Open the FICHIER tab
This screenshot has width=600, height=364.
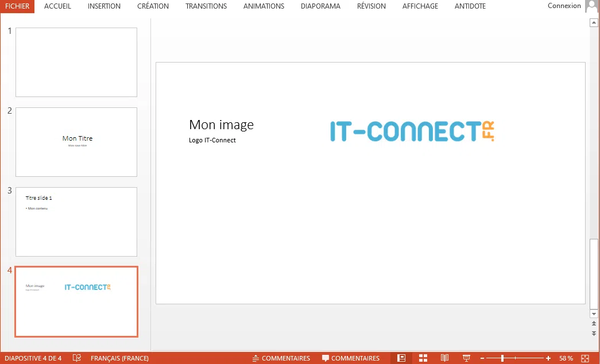pyautogui.click(x=17, y=6)
